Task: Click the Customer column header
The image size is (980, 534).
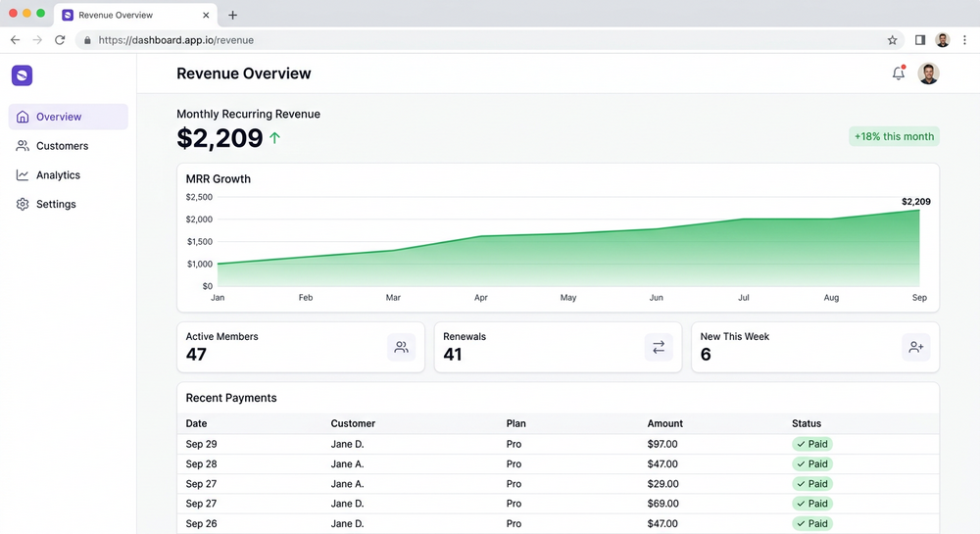Action: coord(353,423)
